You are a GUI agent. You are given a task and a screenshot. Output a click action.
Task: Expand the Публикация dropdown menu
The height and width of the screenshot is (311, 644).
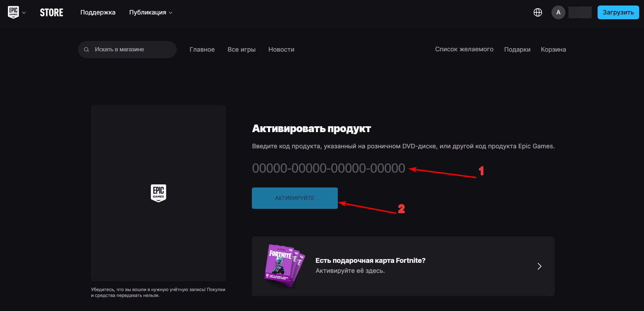[150, 12]
